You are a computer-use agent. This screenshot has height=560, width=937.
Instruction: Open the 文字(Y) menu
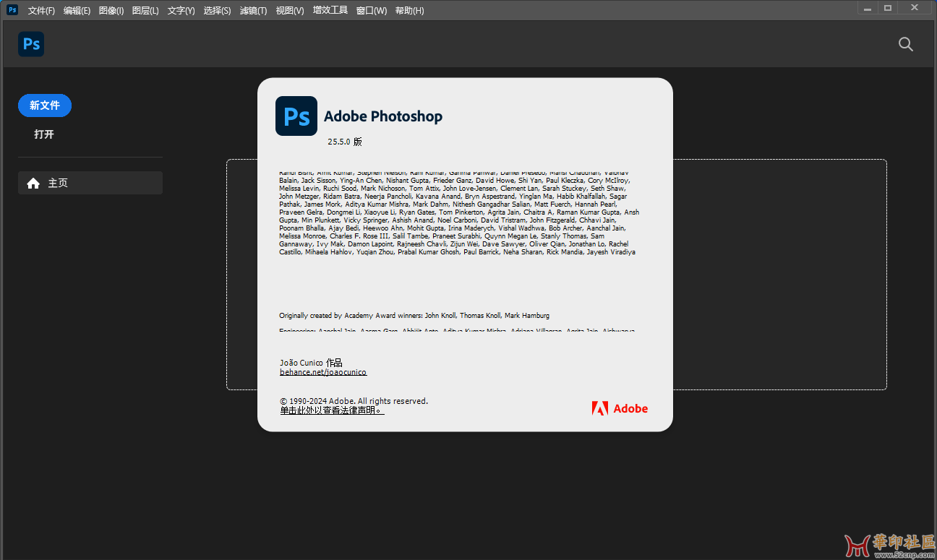(x=181, y=11)
